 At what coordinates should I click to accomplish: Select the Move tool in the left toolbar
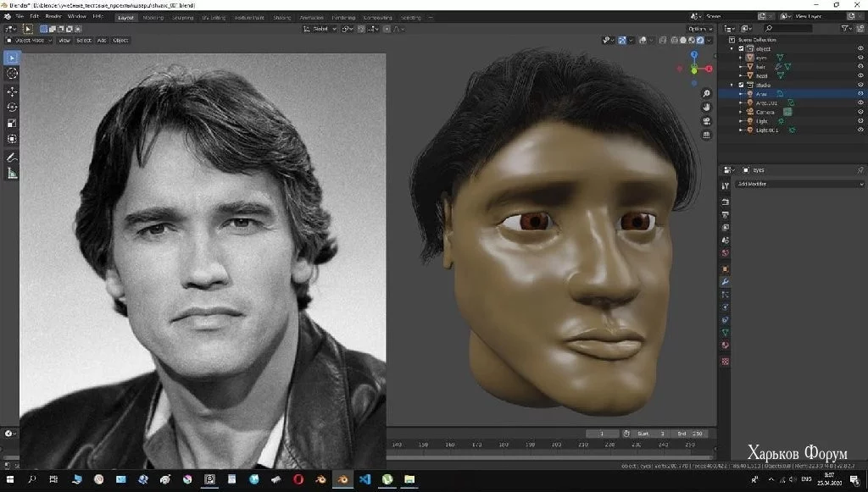point(12,91)
